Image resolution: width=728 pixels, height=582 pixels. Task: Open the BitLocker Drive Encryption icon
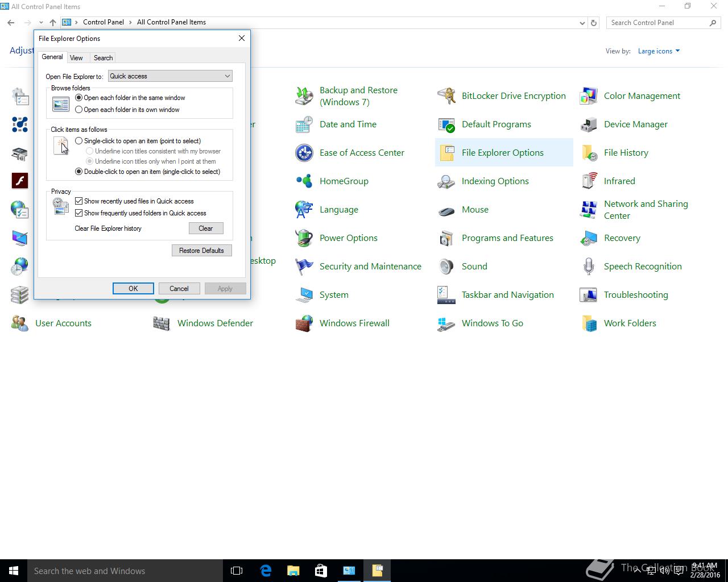[x=446, y=96]
